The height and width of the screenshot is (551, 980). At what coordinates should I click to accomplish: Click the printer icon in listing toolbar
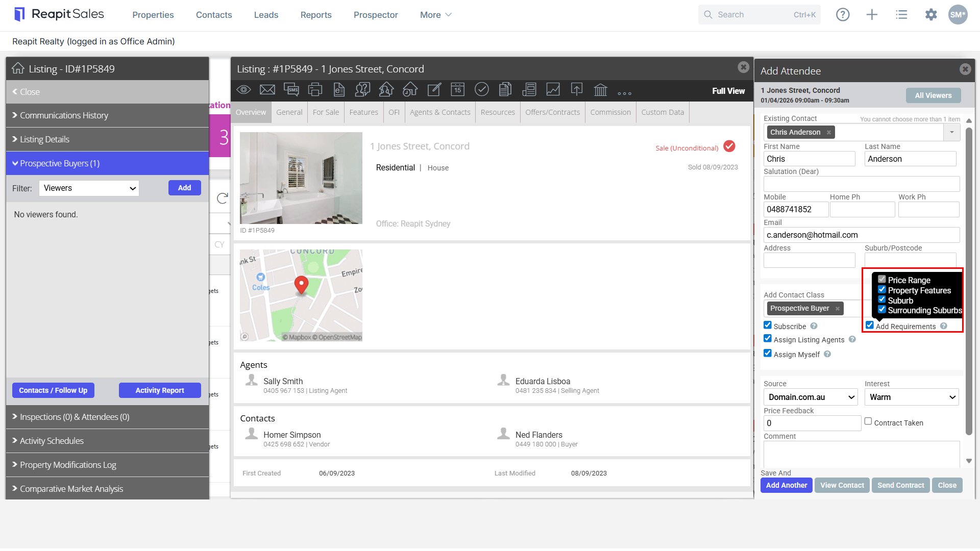pyautogui.click(x=315, y=90)
